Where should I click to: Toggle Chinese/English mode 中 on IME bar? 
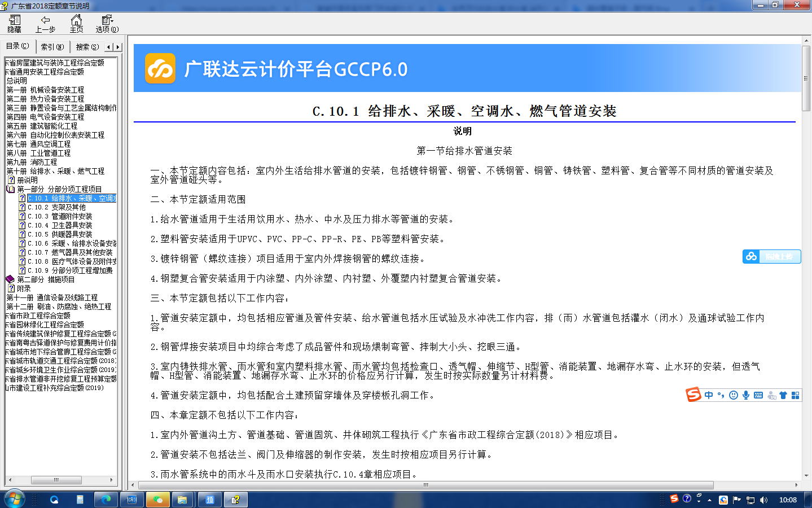pos(709,395)
